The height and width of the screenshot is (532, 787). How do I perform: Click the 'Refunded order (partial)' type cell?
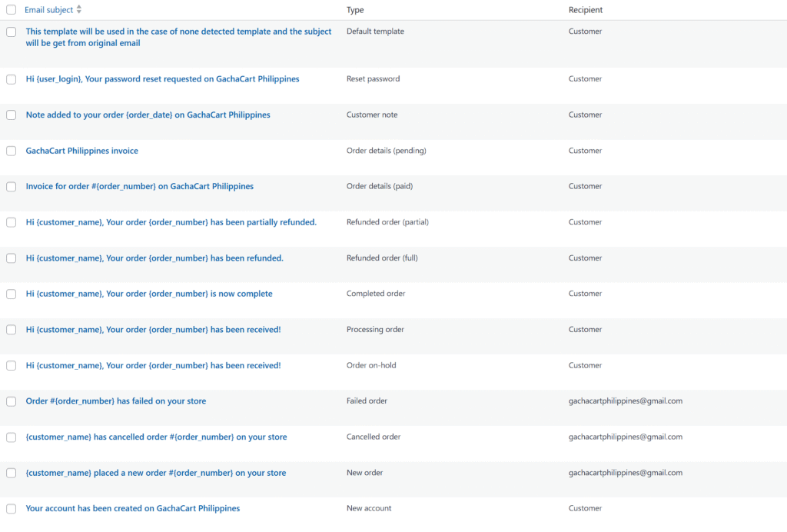(387, 222)
